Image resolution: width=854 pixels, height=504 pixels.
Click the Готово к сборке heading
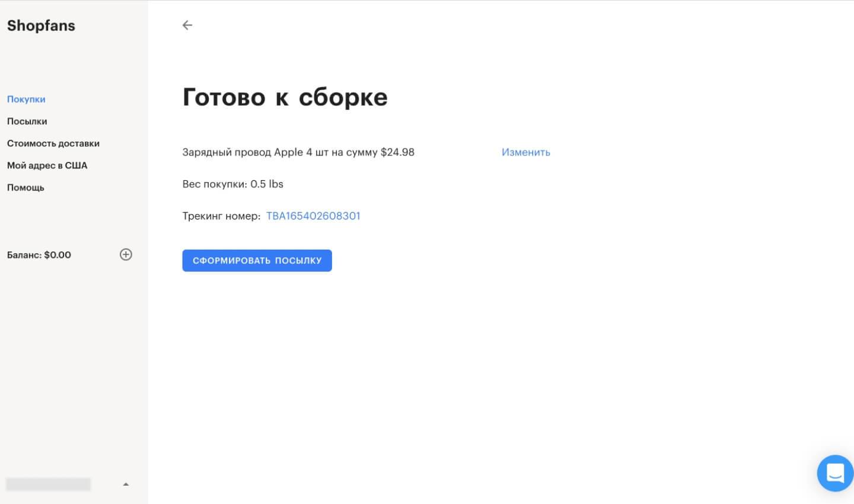[285, 97]
